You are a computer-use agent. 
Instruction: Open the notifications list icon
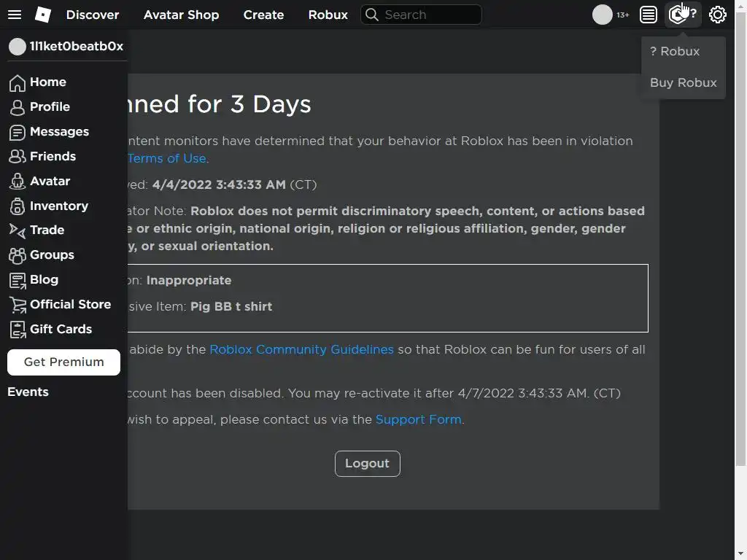(648, 15)
